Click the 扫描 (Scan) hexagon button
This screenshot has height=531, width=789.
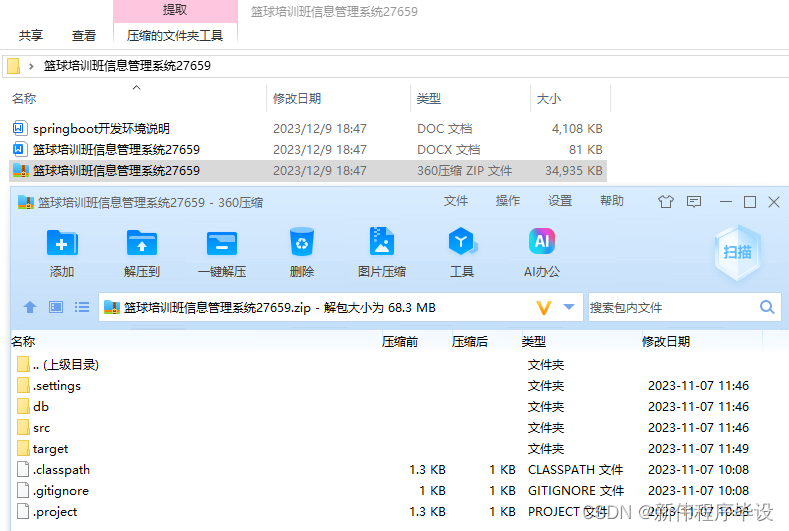point(738,252)
